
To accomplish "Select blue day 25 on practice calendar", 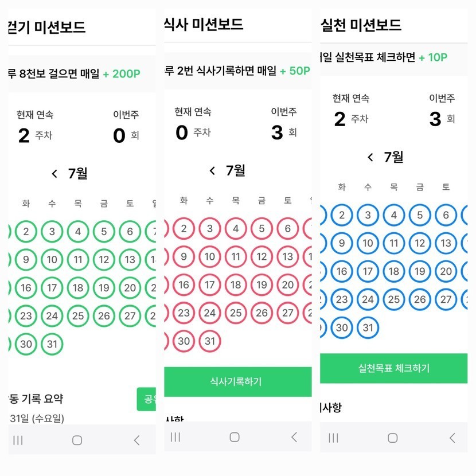I will coord(394,299).
